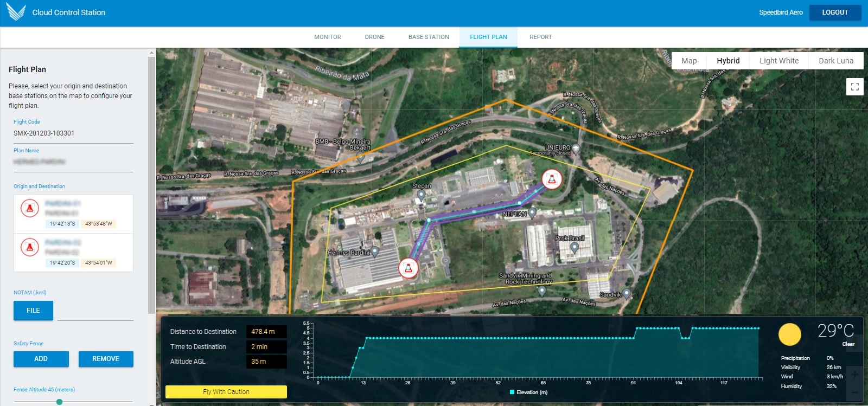
Task: Click the destination longitude 43°54'01"W
Action: (x=98, y=262)
